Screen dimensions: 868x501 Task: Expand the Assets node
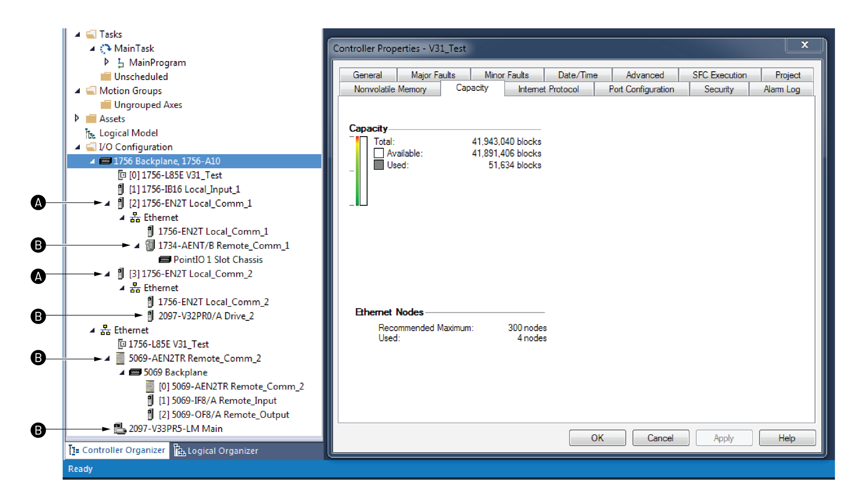tap(77, 118)
